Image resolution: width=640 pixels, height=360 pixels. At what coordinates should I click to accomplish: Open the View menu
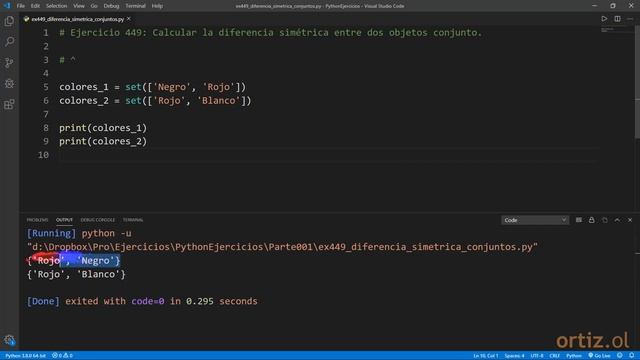tap(79, 6)
